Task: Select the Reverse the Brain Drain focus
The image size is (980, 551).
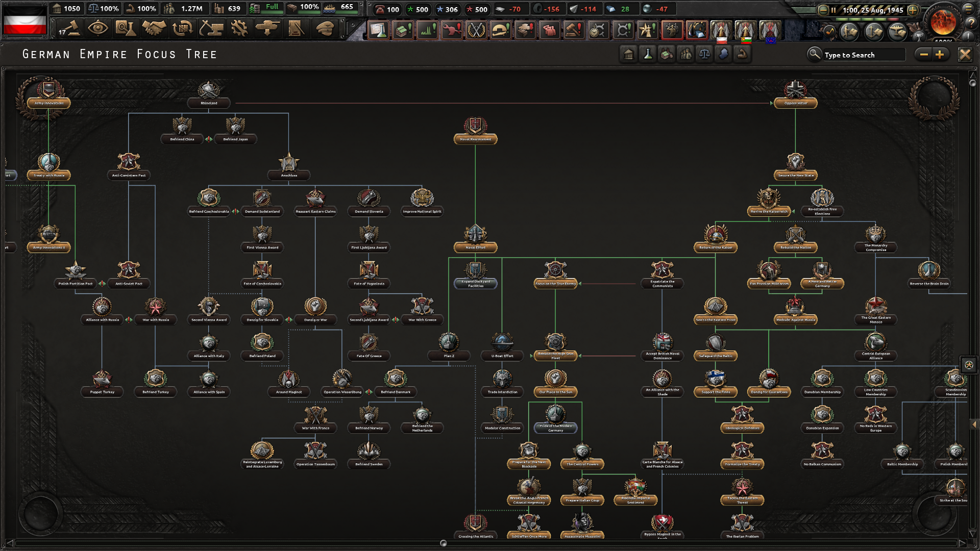Action: pyautogui.click(x=929, y=275)
